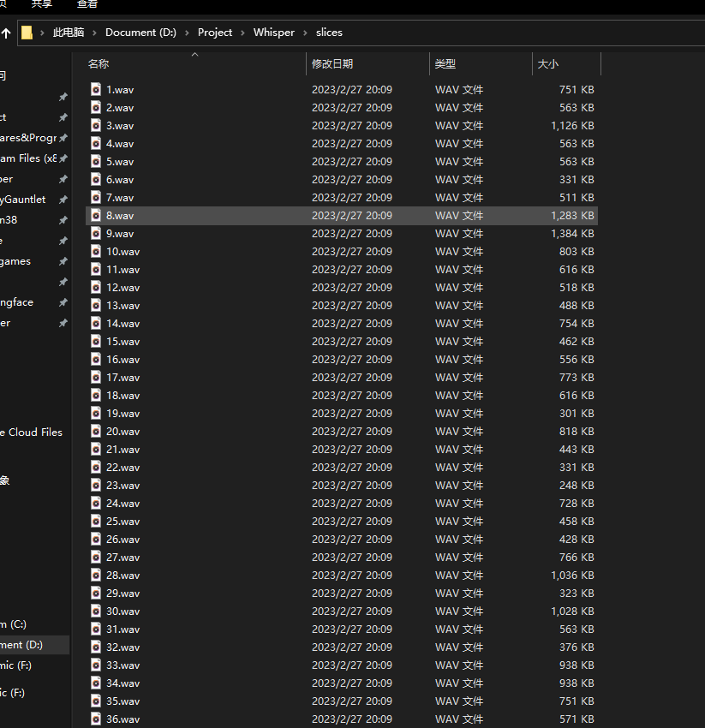The height and width of the screenshot is (728, 705).
Task: Expand chevron before 此电脑 in breadcrumb
Action: coord(42,33)
